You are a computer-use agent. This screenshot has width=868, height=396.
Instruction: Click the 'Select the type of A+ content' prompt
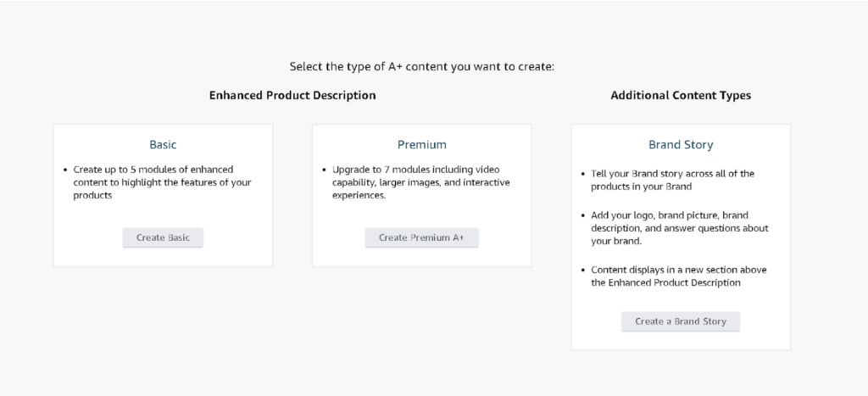pos(421,66)
